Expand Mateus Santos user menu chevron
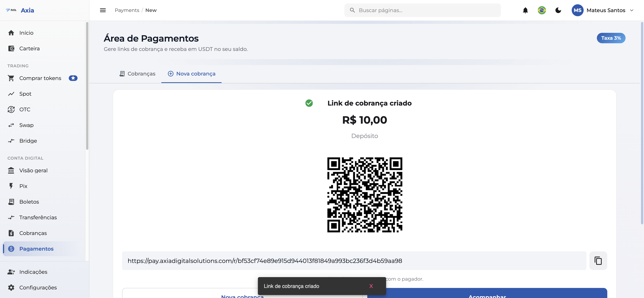Viewport: 644px width, 298px height. point(632,10)
